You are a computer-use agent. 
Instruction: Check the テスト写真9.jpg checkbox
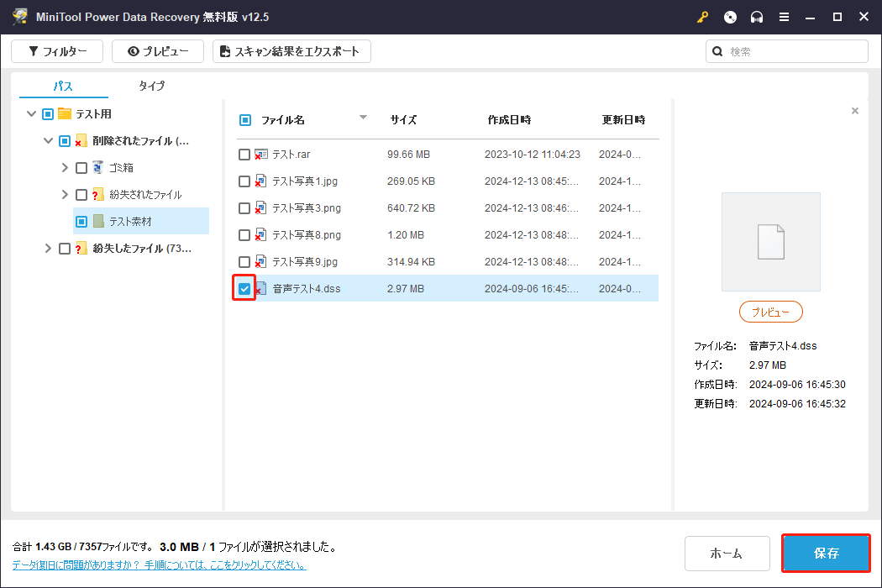(x=244, y=262)
